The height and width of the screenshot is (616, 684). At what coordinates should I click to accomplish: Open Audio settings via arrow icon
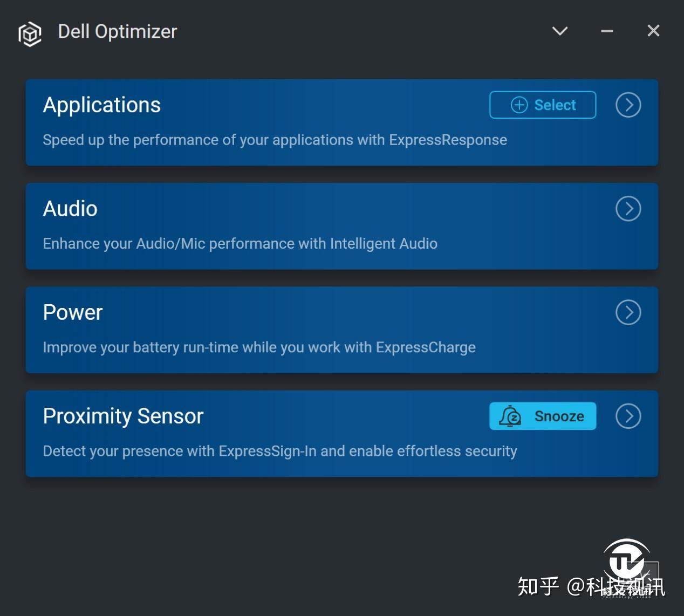tap(628, 208)
